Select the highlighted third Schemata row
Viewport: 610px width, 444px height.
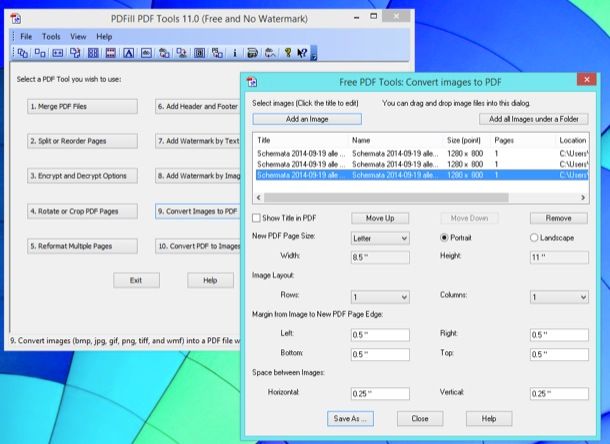point(422,175)
